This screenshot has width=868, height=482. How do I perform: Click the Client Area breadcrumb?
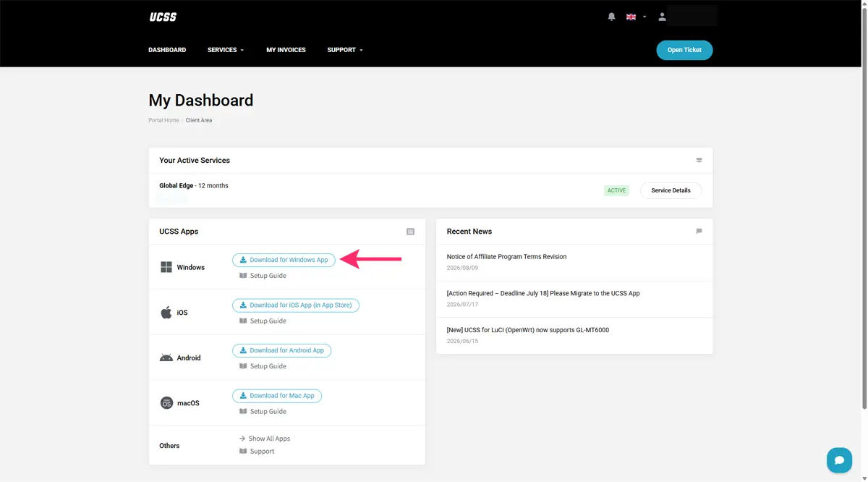tap(199, 120)
